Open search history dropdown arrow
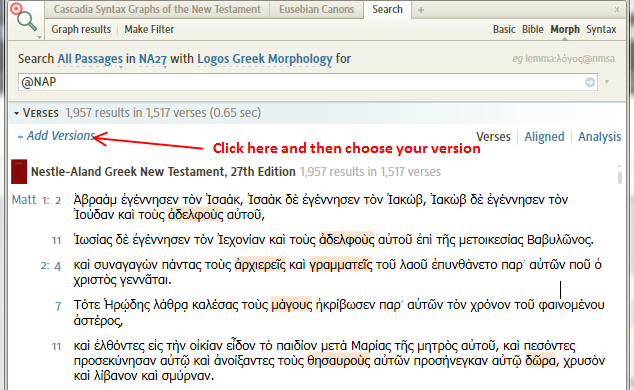The width and height of the screenshot is (634, 390). click(607, 82)
